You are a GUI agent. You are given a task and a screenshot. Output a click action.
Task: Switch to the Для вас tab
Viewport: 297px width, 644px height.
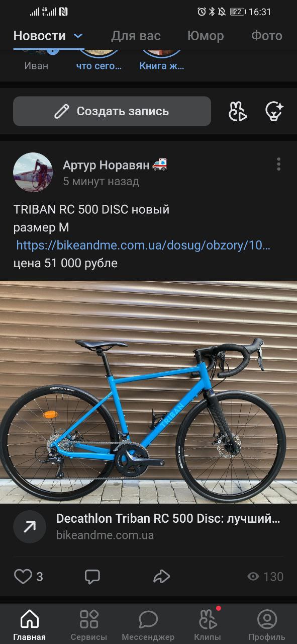(x=136, y=36)
